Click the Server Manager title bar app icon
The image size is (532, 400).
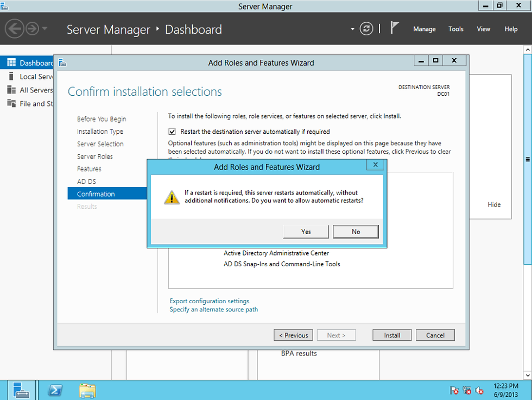tap(4, 5)
